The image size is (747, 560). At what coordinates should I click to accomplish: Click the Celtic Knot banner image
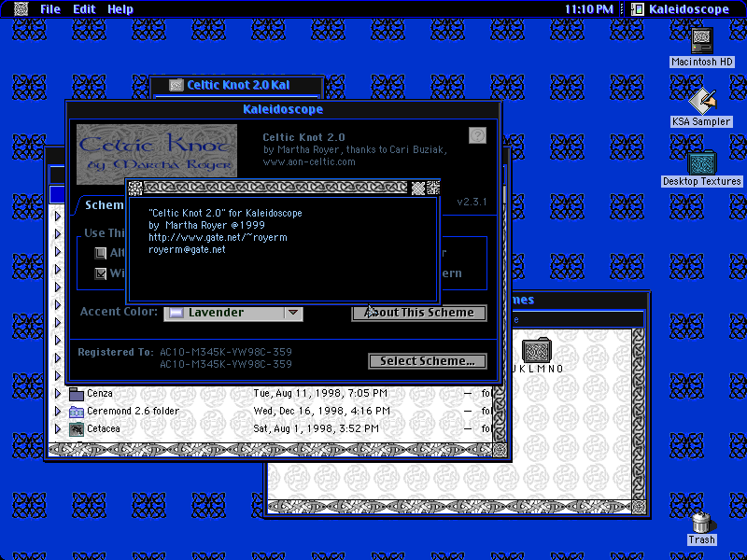[x=157, y=154]
